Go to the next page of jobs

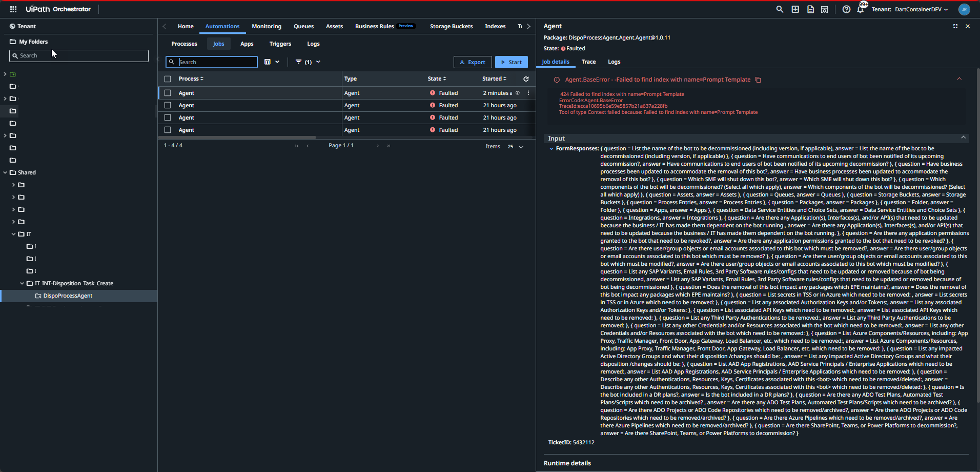[x=378, y=146]
